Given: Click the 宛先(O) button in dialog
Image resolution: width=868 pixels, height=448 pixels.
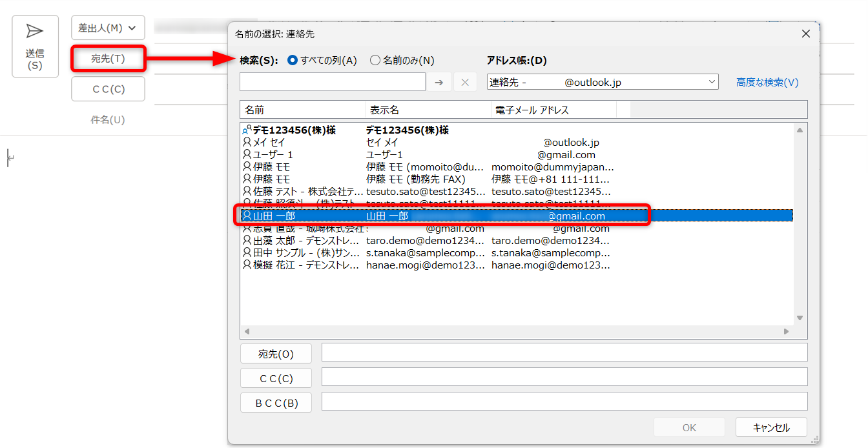Looking at the screenshot, I should point(276,354).
